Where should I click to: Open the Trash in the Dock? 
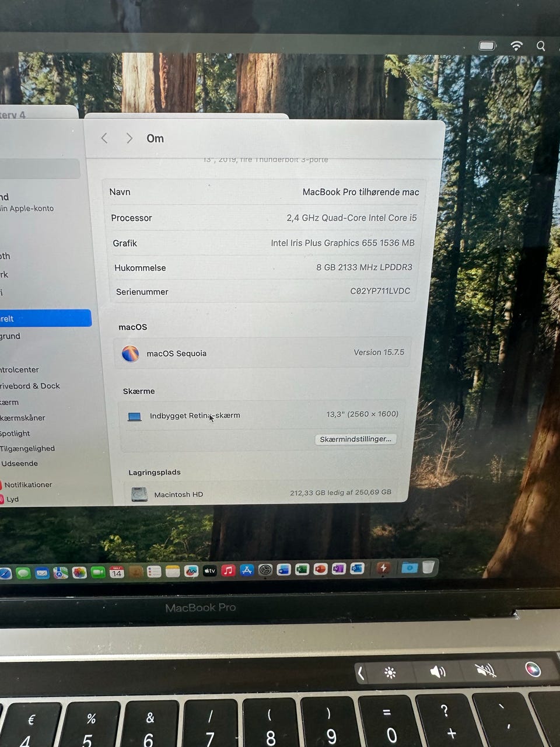pos(428,567)
